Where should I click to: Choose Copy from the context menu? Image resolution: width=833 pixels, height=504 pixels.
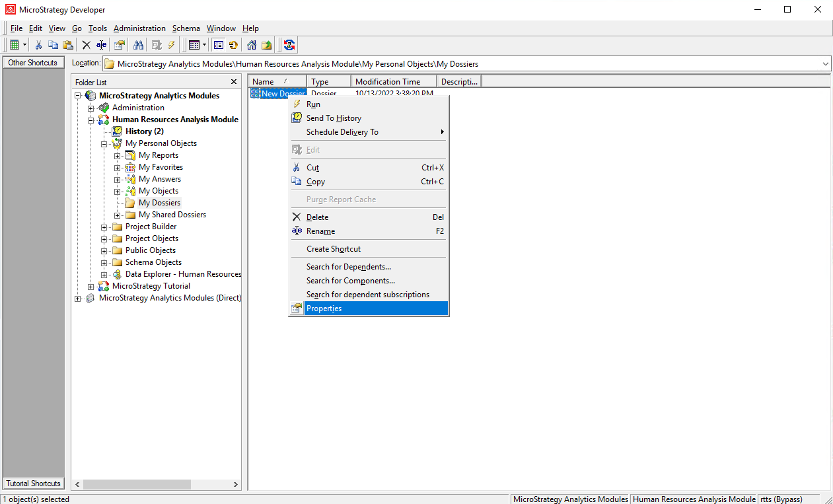369,182
